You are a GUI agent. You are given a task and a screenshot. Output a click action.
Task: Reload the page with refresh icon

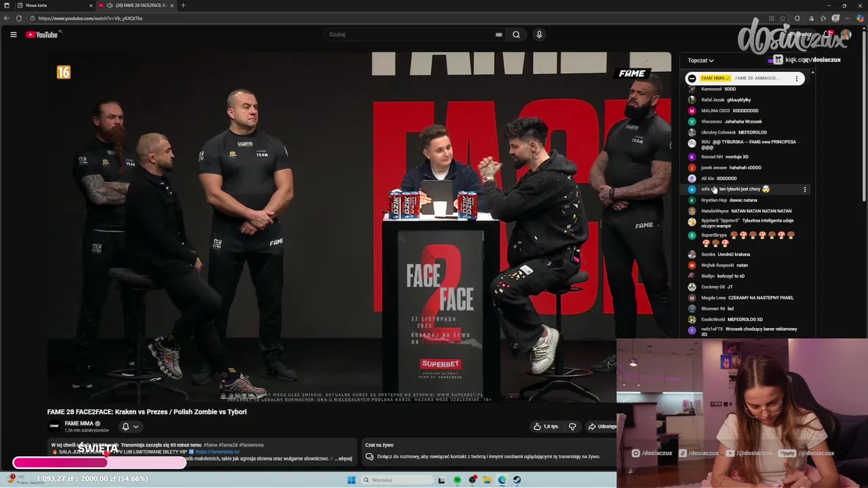[19, 18]
